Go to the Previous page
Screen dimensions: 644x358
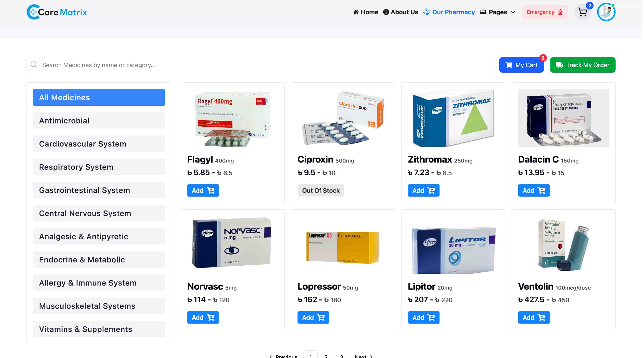[x=284, y=356]
